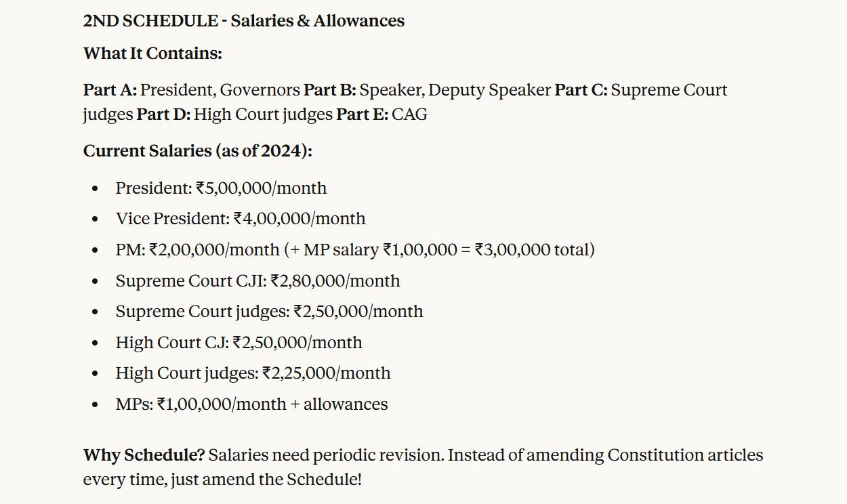
Task: Click the Supreme Court CJI salary line
Action: click(x=257, y=281)
